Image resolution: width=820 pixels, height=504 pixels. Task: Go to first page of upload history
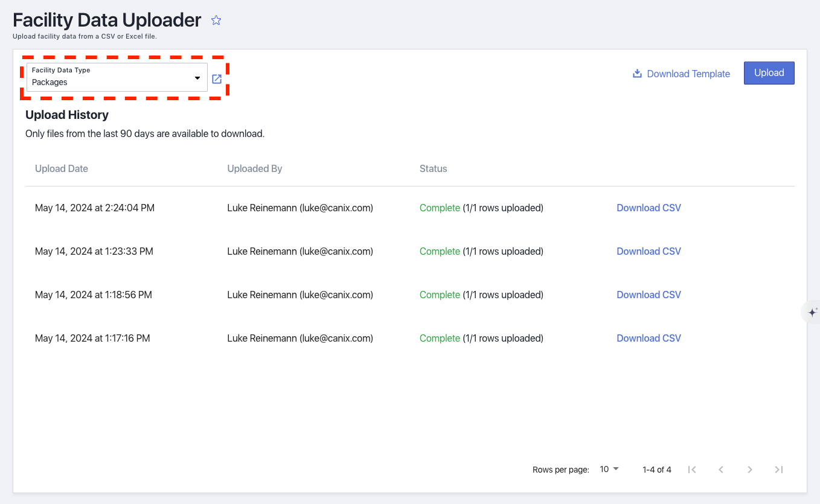(692, 470)
